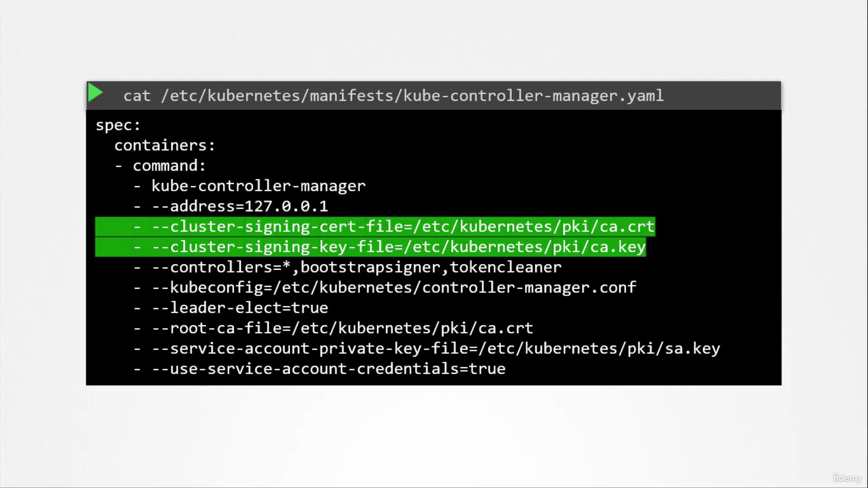This screenshot has height=488, width=868.
Task: Click the ca.key path in highlighted line
Action: (x=524, y=247)
